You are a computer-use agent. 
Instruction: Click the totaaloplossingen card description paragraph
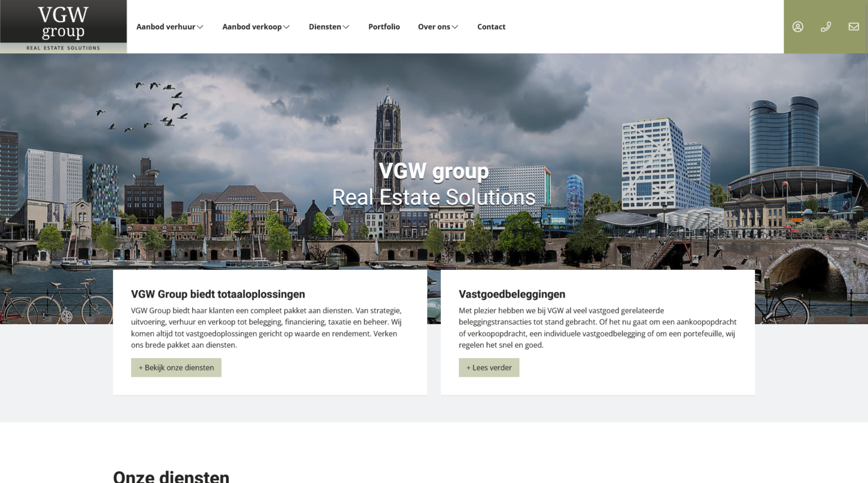[267, 327]
